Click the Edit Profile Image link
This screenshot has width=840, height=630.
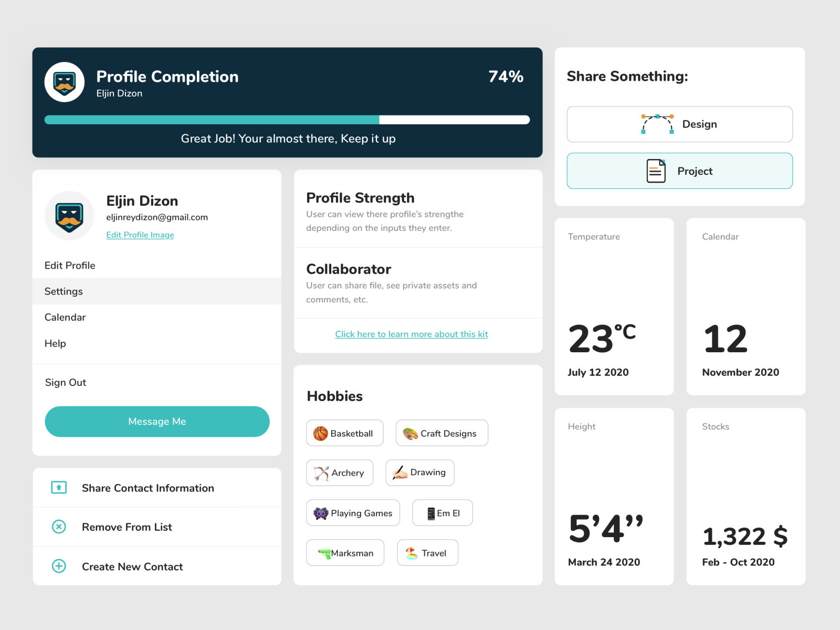click(x=140, y=235)
